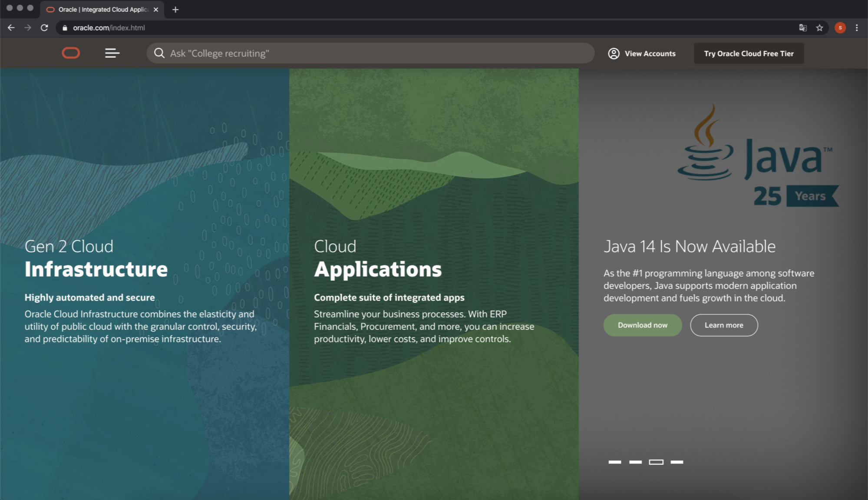Select the second carousel slide indicator
Image resolution: width=868 pixels, height=500 pixels.
click(635, 462)
